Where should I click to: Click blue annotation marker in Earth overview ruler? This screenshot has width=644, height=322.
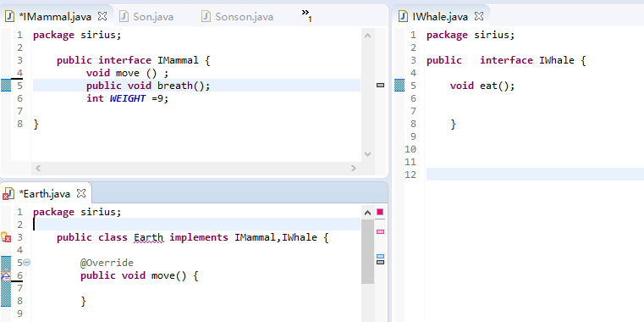tap(380, 257)
